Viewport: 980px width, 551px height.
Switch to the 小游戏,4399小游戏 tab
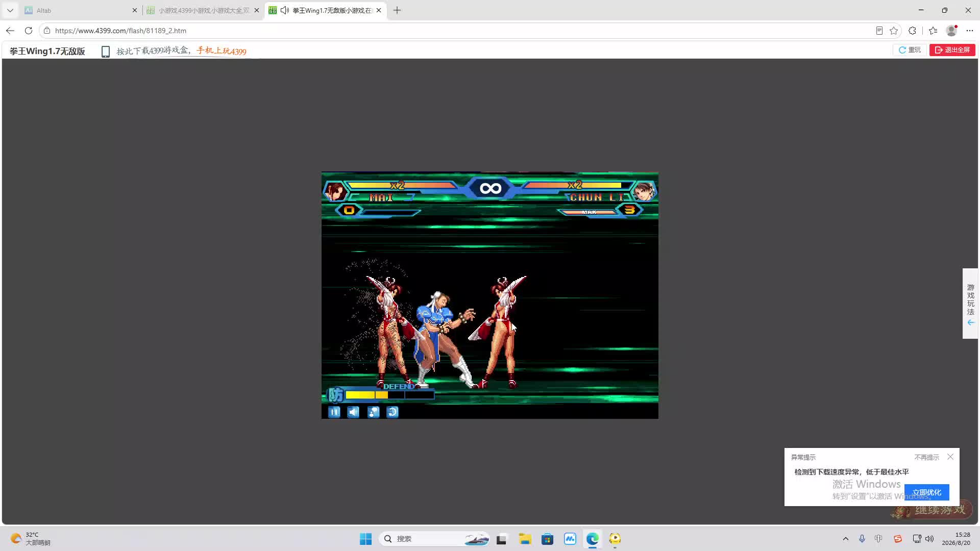(203, 10)
